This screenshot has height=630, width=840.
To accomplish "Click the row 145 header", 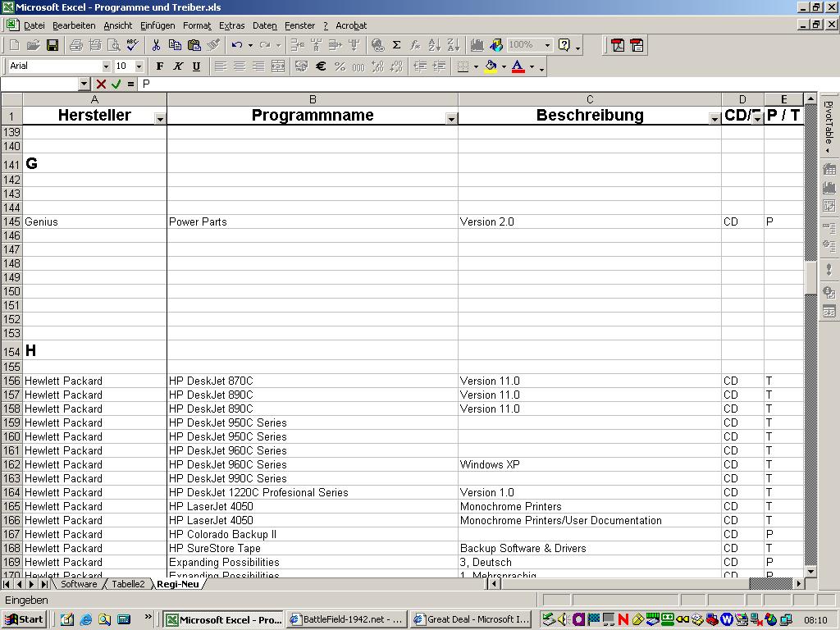I will pos(11,221).
